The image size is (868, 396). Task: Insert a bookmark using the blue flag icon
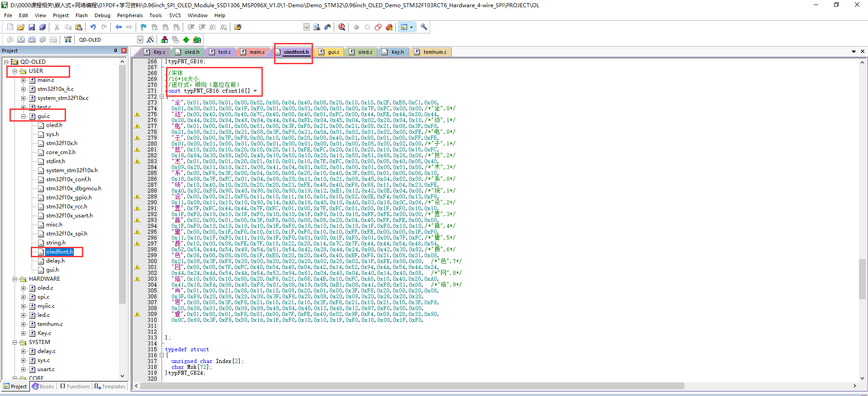tap(144, 27)
